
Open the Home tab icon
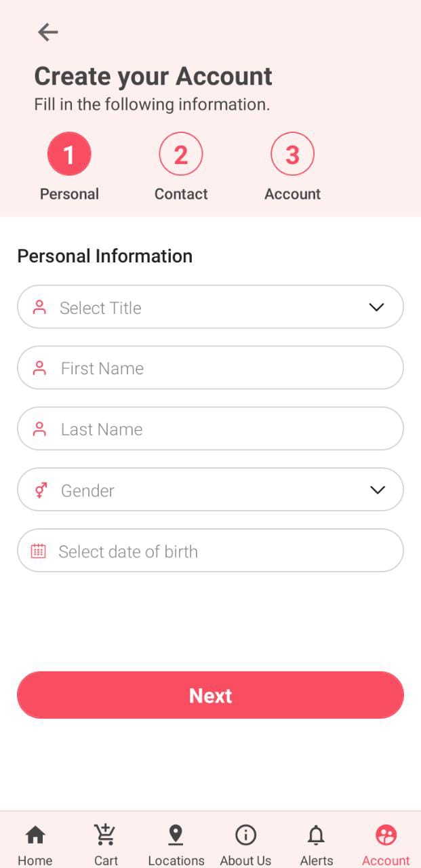click(35, 835)
